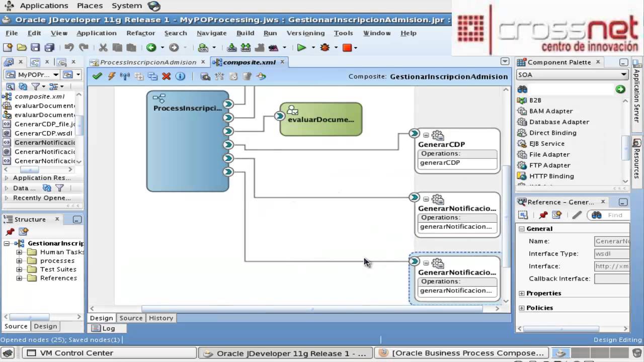Click the green Validate checkmark in composite toolbar
Viewport: 644px width, 362px height.
(x=97, y=76)
